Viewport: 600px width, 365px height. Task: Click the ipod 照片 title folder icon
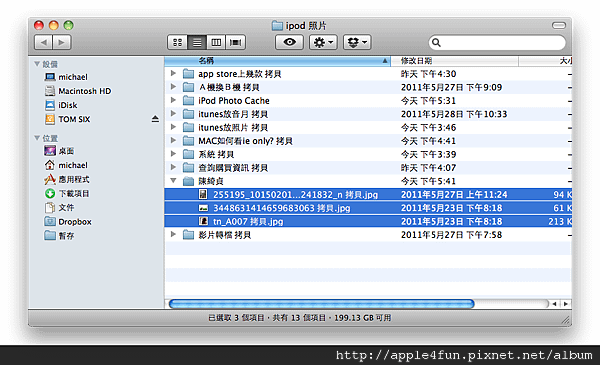(277, 26)
